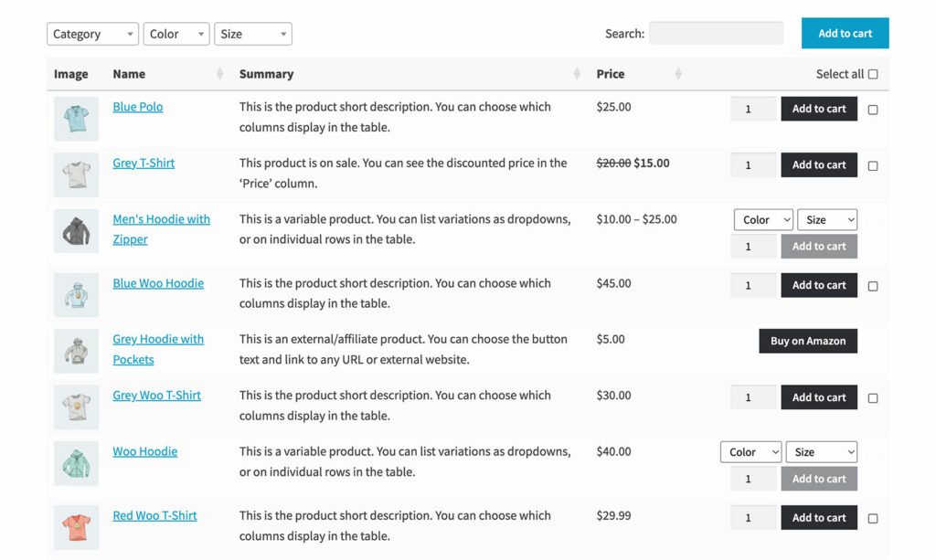Click the $45.00 price cell
This screenshot has width=936, height=560.
[613, 283]
